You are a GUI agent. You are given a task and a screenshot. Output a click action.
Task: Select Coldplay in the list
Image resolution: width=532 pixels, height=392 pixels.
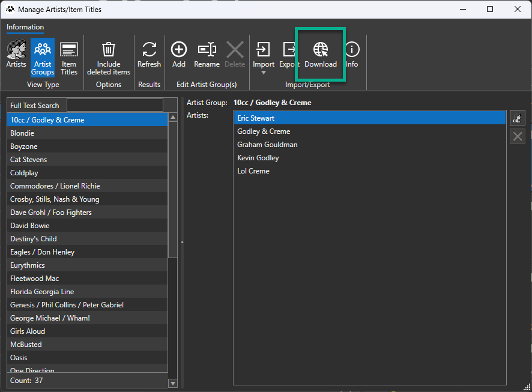point(87,173)
